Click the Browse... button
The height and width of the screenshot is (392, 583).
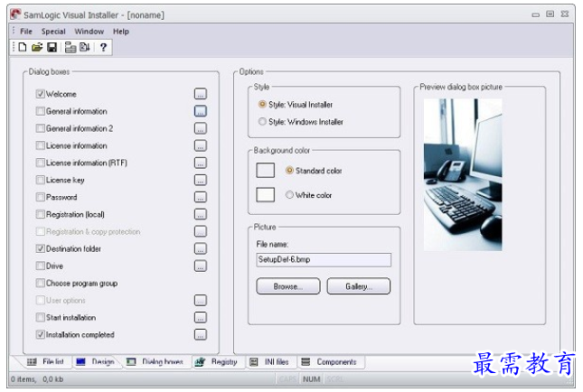pyautogui.click(x=288, y=286)
